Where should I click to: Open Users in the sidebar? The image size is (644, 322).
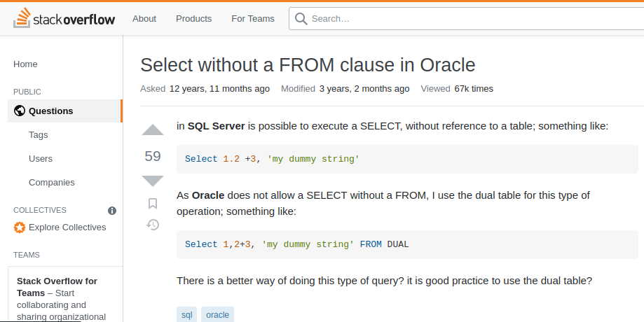pyautogui.click(x=41, y=159)
